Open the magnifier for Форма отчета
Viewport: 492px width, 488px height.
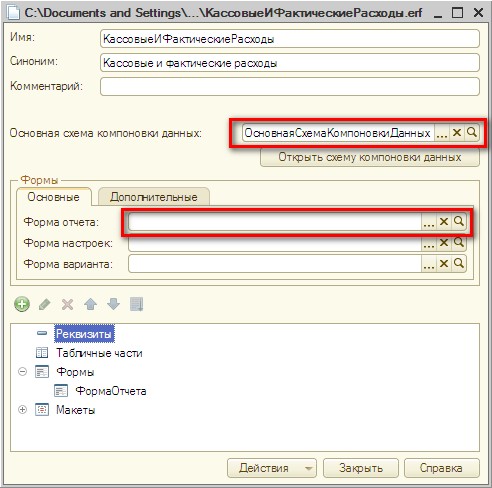point(459,222)
